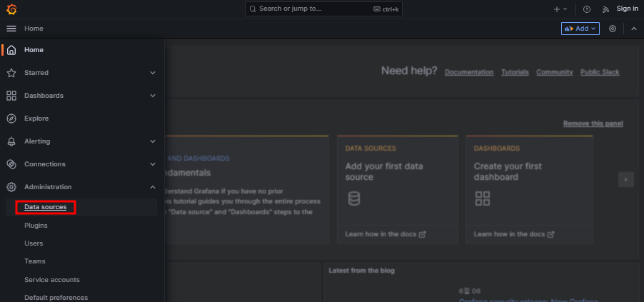
Task: Click the Alerting bell icon
Action: coord(11,141)
